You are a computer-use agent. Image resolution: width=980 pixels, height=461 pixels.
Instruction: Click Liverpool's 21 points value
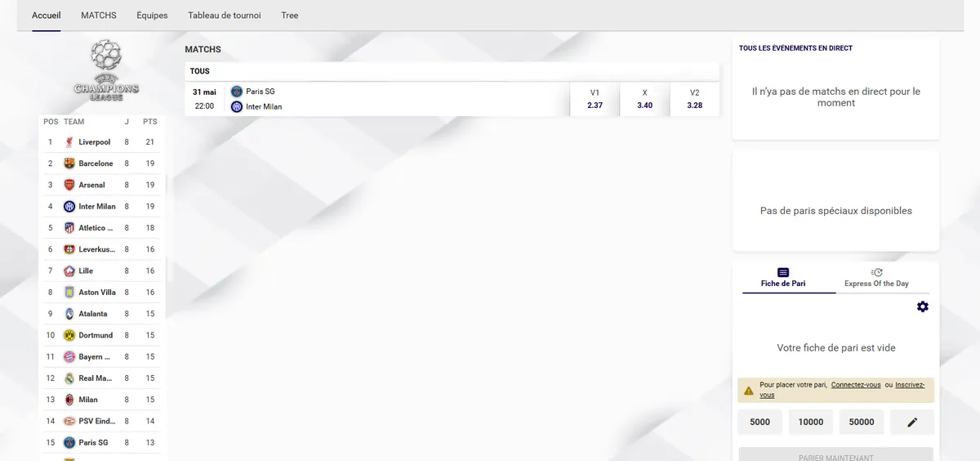[x=150, y=142]
